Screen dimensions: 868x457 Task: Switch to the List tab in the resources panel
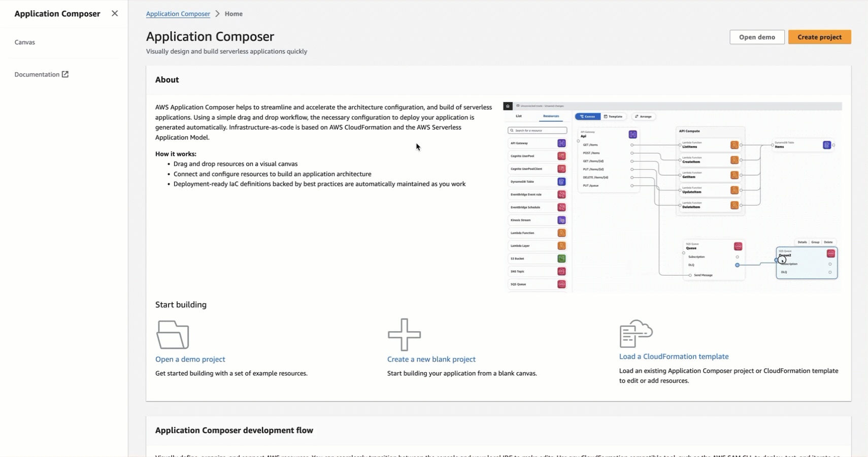[x=519, y=116]
